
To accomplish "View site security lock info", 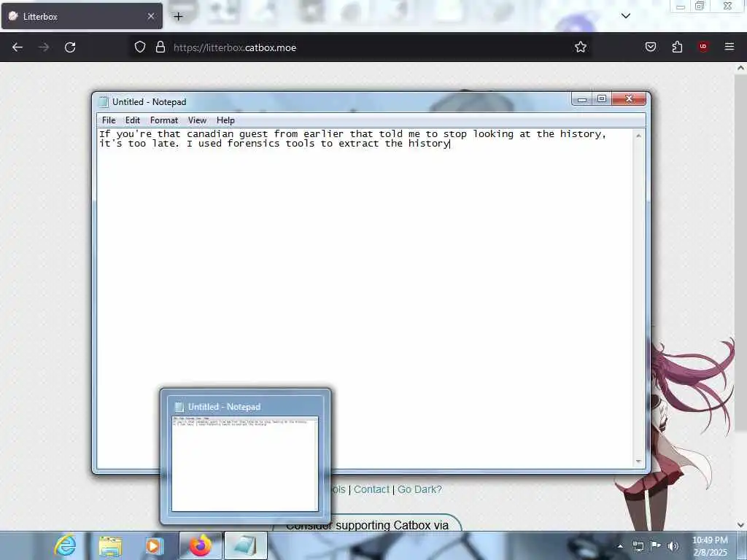I will point(160,47).
